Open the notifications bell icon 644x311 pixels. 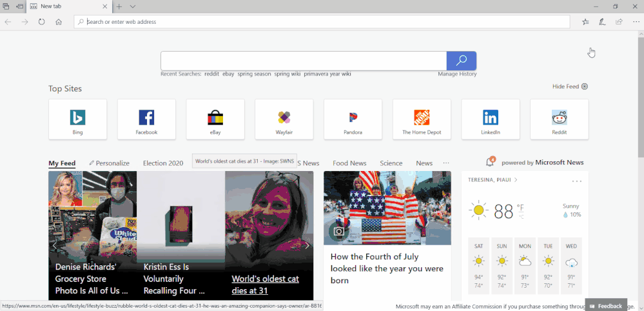[490, 162]
